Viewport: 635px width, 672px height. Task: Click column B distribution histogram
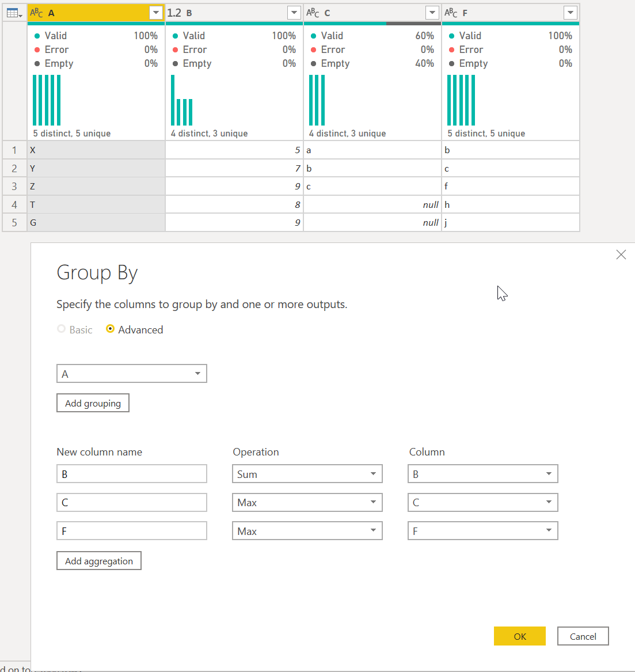pos(182,100)
